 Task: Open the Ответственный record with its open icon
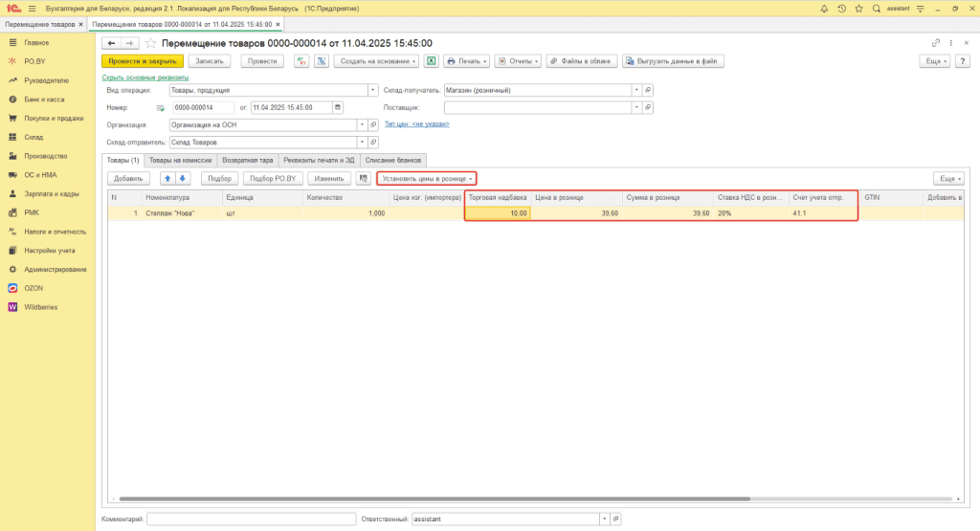[615, 520]
